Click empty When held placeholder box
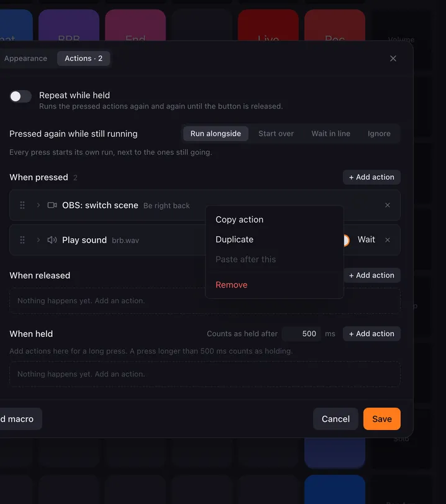The width and height of the screenshot is (446, 504). pos(205,374)
